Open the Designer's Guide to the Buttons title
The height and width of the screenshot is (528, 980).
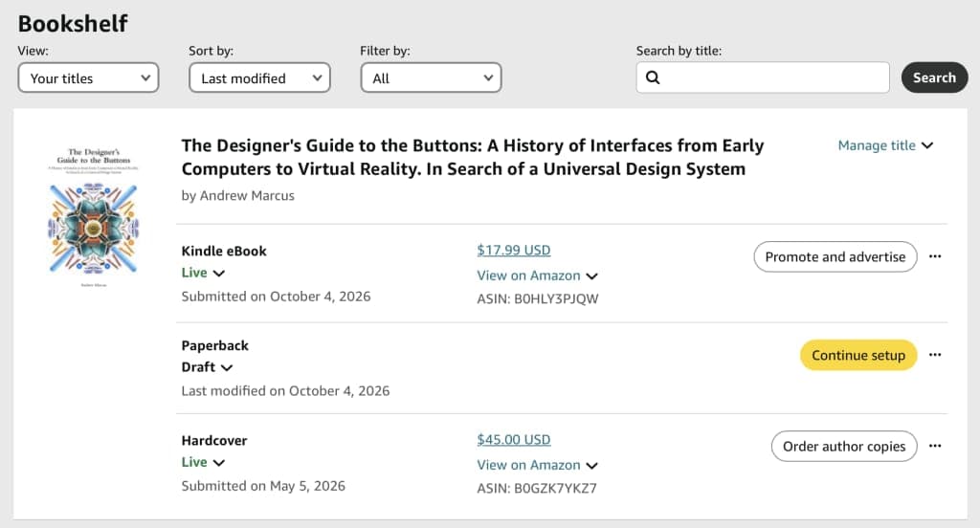[473, 157]
